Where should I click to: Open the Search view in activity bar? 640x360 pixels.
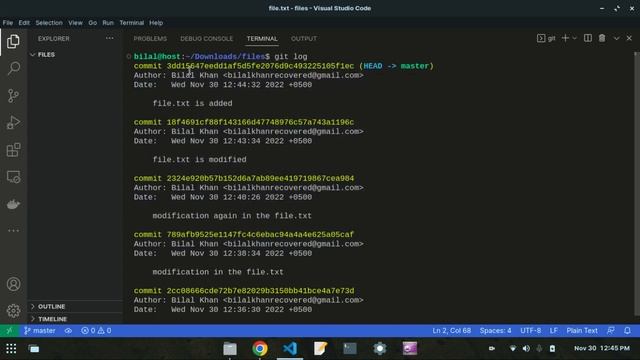[13, 68]
